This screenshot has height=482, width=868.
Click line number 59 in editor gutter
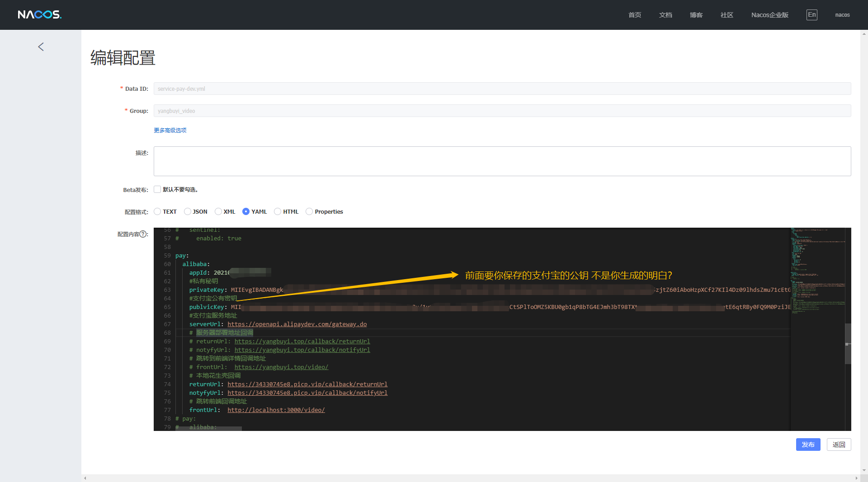[x=167, y=255]
